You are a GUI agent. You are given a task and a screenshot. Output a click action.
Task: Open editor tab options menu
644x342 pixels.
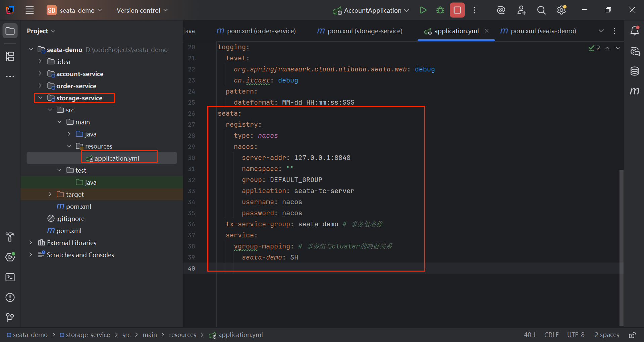pos(614,31)
